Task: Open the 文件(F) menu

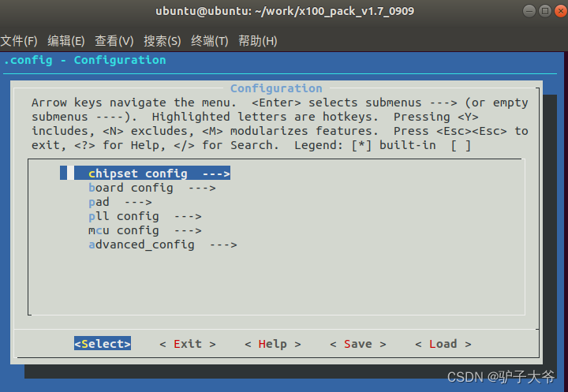Action: [x=19, y=41]
